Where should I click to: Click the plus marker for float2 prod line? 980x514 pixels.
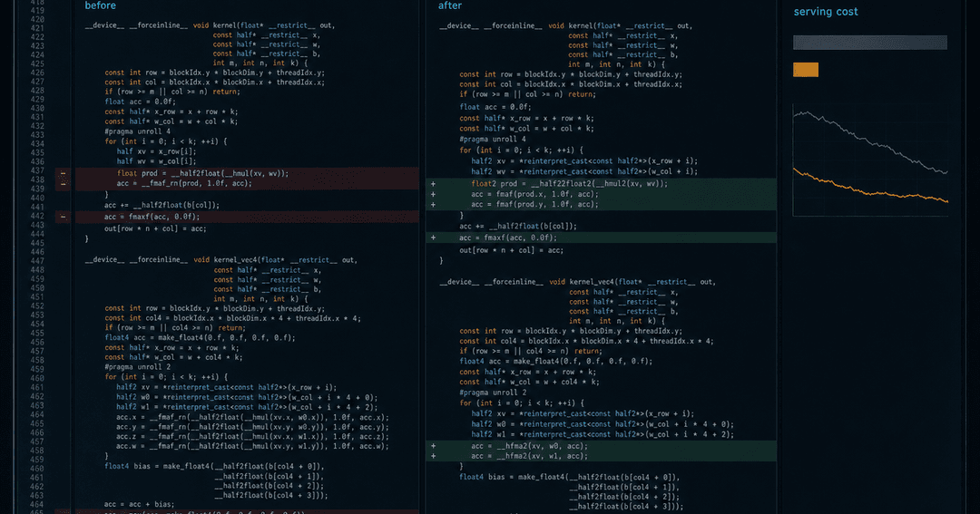(x=433, y=184)
